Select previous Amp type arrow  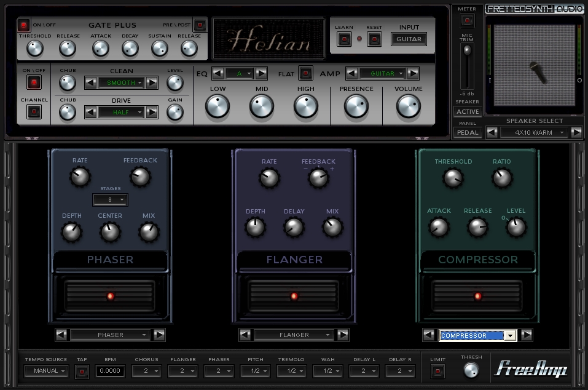point(351,73)
